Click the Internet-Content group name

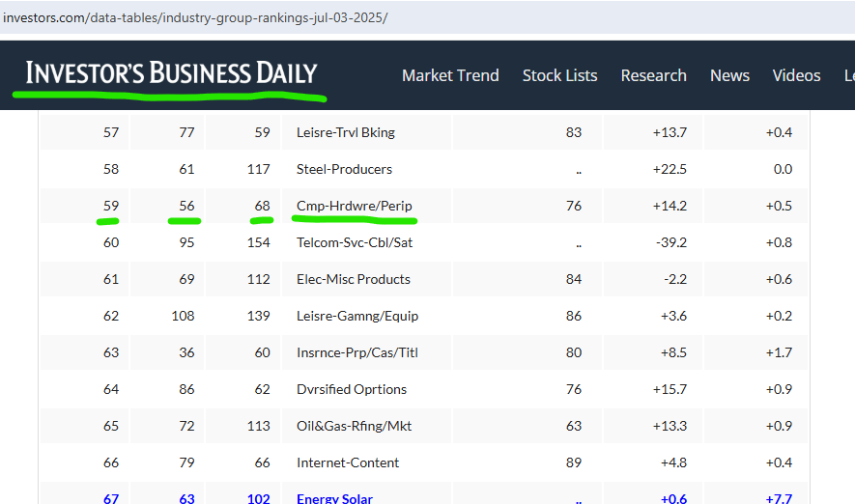point(348,462)
